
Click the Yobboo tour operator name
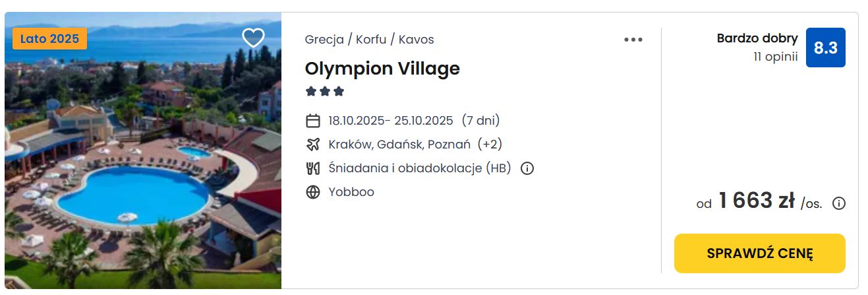tap(351, 192)
